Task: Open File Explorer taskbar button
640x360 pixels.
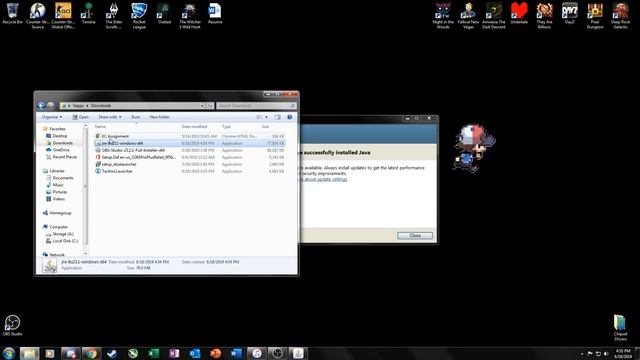Action: (x=29, y=353)
